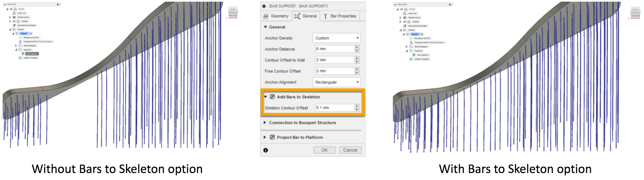Click the Contour Offset to Wall field
Image resolution: width=644 pixels, height=180 pixels.
click(334, 60)
